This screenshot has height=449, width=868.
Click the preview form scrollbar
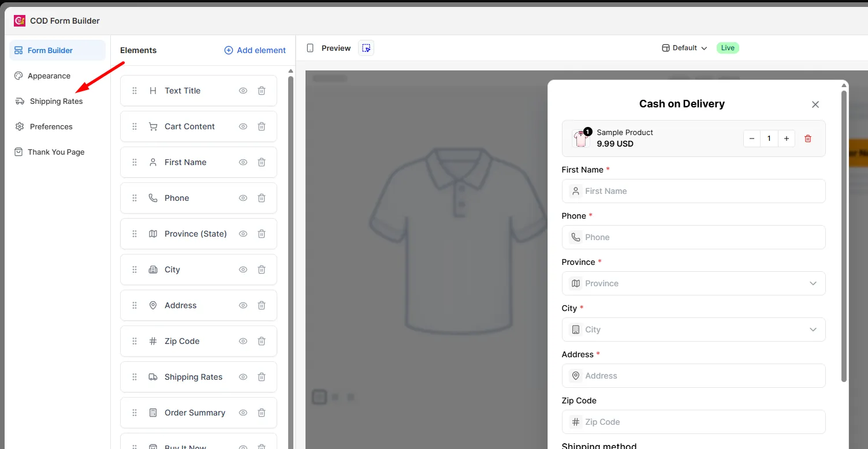(844, 235)
